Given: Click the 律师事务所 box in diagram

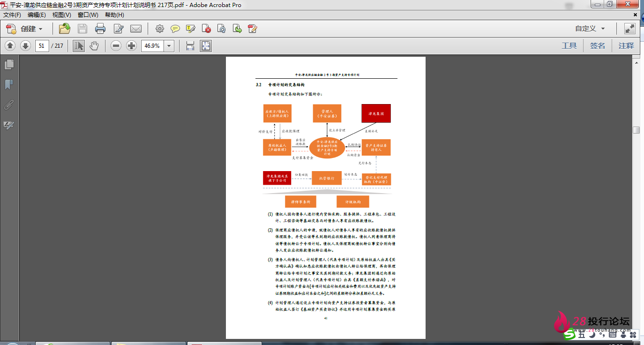Looking at the screenshot, I should click(300, 202).
